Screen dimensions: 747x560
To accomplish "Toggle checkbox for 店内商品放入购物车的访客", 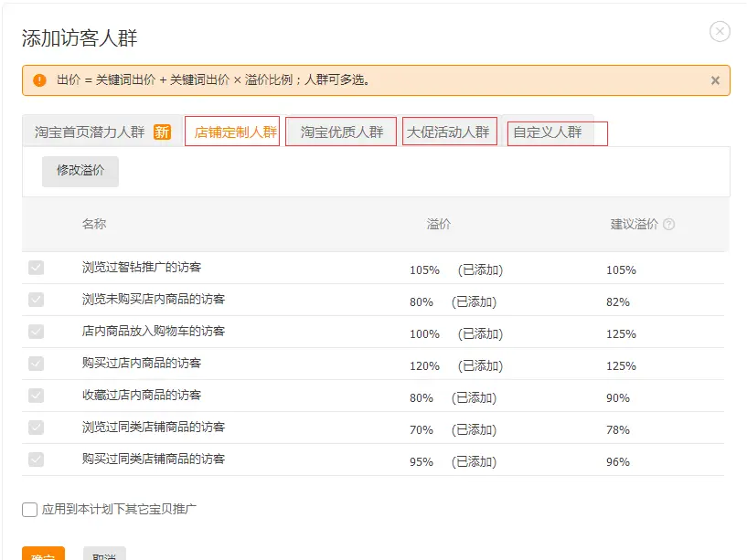I will [x=36, y=332].
